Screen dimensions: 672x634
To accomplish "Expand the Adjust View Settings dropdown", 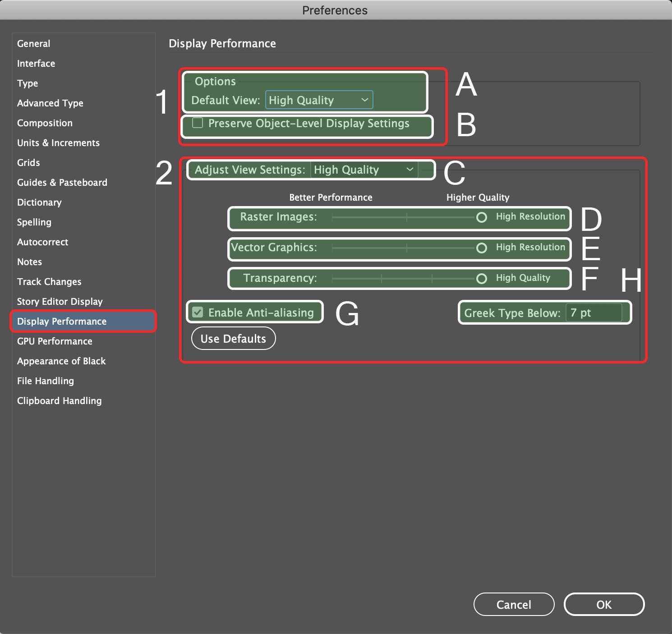I will click(364, 170).
